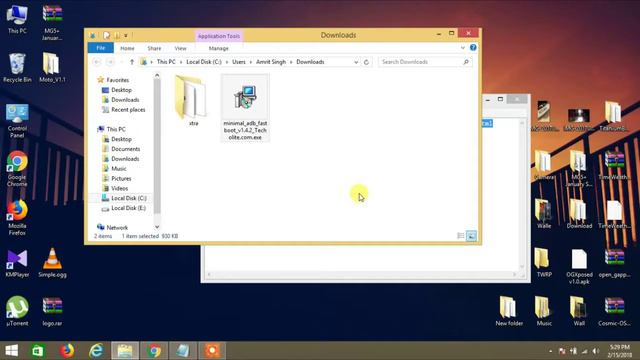Open address bar history dropdown
Viewport: 640px width, 360px height.
tap(356, 62)
